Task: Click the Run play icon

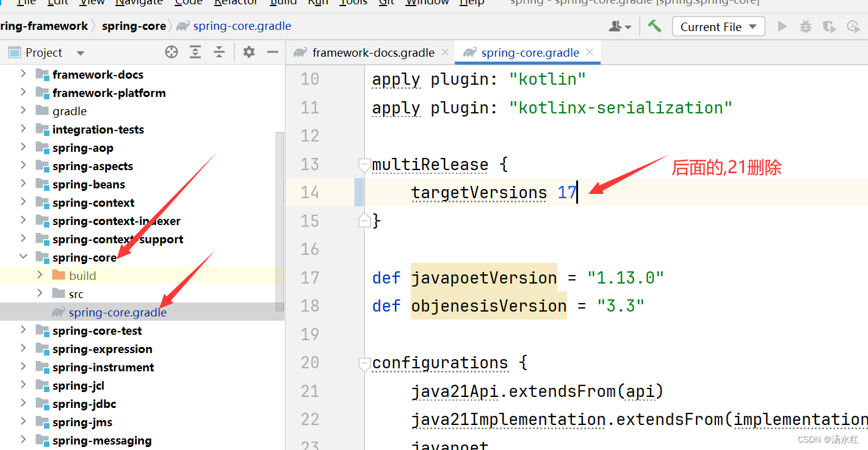Action: 782,27
